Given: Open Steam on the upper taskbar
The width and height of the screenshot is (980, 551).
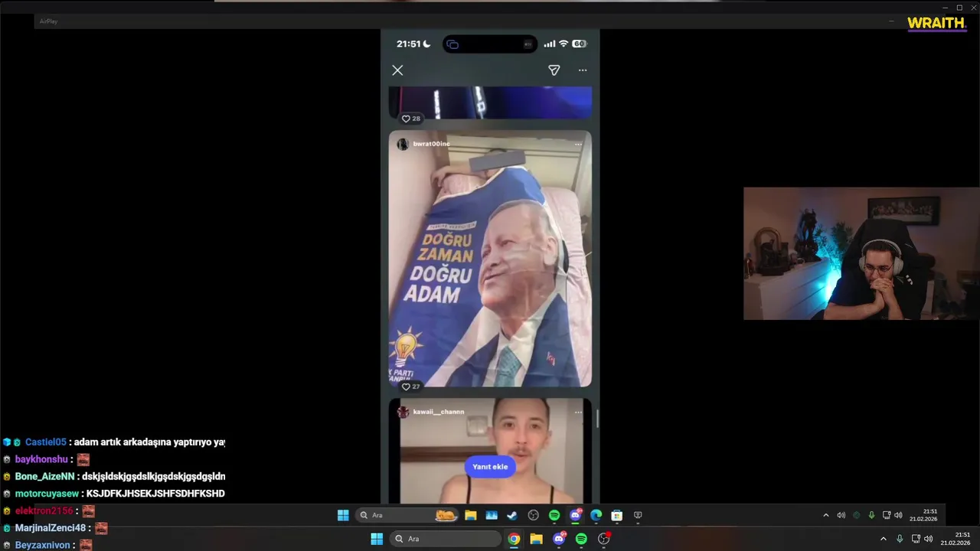Looking at the screenshot, I should [x=512, y=515].
